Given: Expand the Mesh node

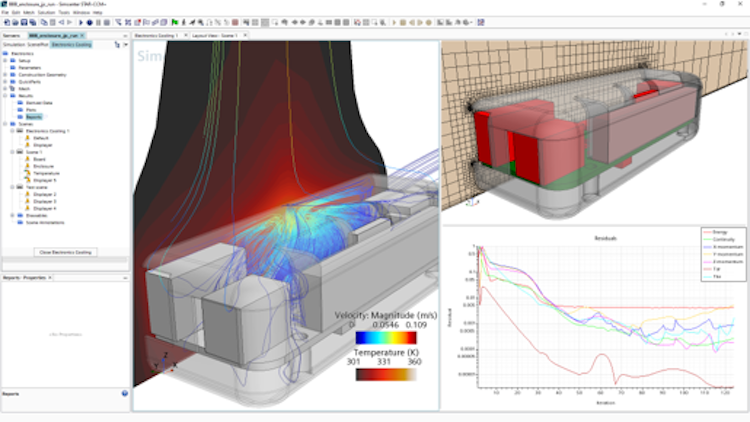Looking at the screenshot, I should tap(6, 89).
